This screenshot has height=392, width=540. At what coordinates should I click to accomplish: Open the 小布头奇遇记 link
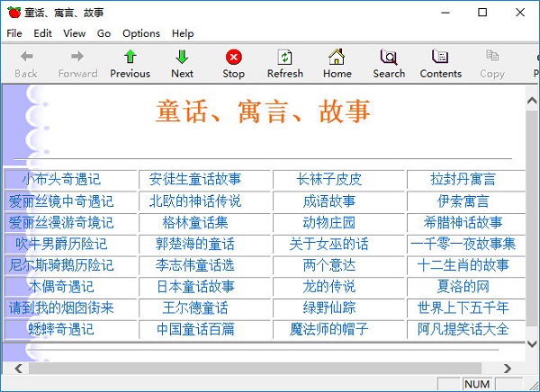pyautogui.click(x=61, y=179)
